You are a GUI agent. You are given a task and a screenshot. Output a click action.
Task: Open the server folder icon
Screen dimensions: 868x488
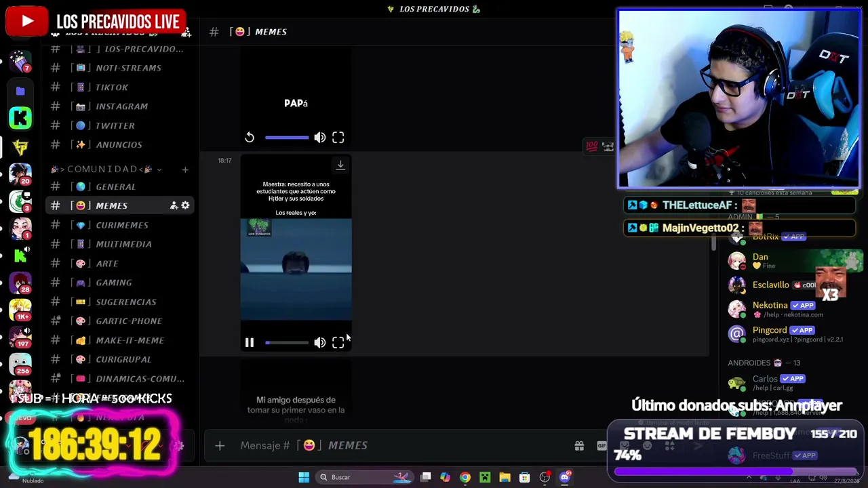[20, 91]
